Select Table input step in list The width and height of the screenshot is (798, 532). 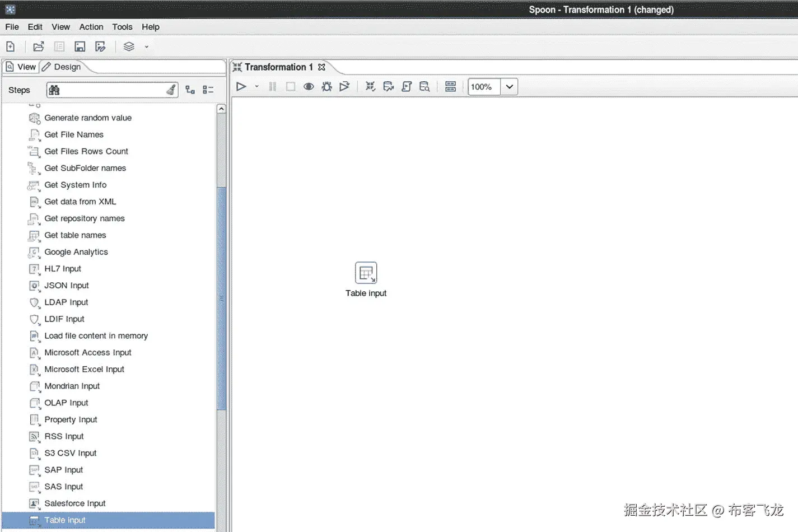coord(108,521)
